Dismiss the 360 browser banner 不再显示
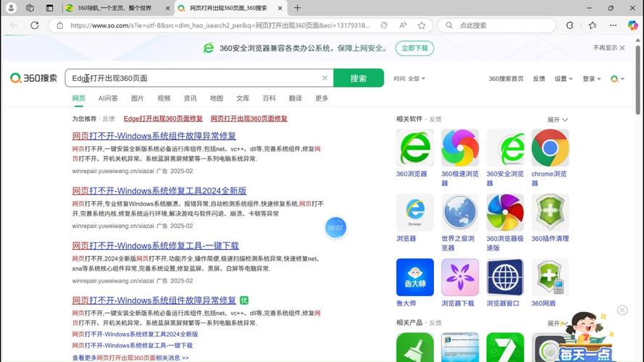The height and width of the screenshot is (362, 644). (x=609, y=48)
